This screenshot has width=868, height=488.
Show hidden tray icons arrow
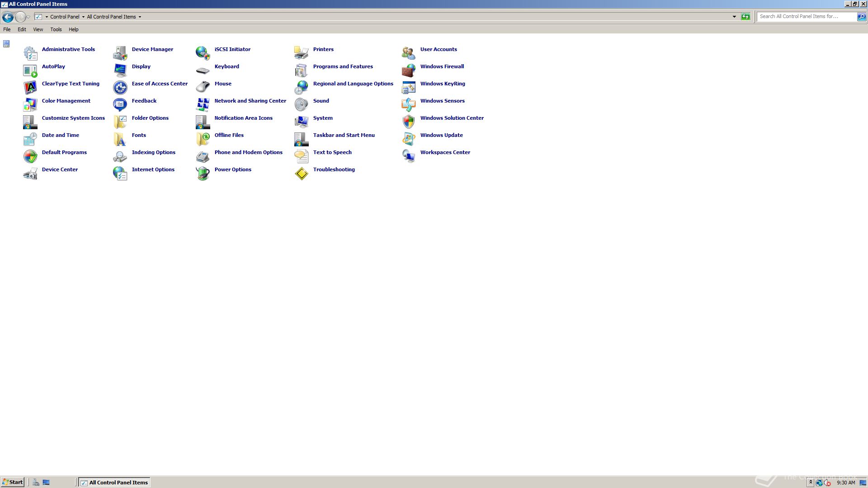pos(811,483)
